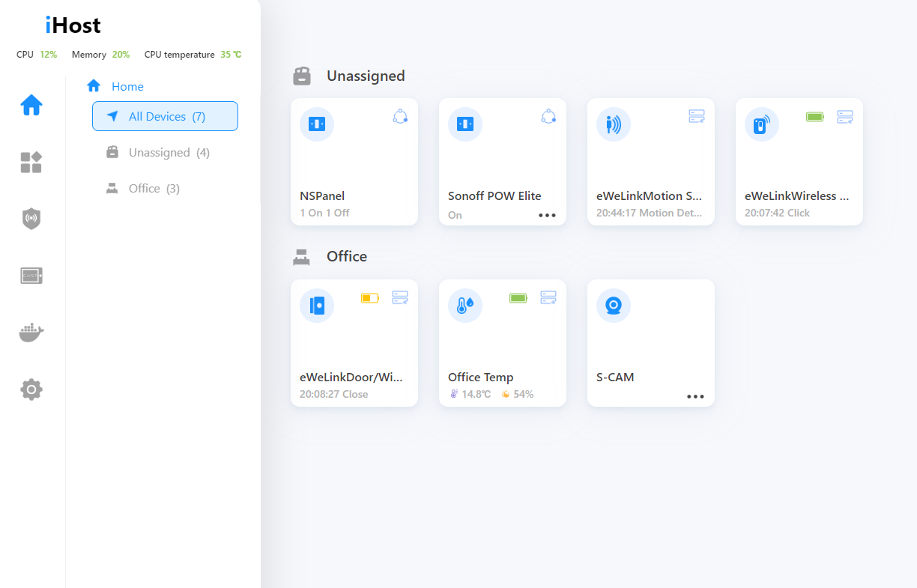Click the Unassigned section heading

(366, 76)
